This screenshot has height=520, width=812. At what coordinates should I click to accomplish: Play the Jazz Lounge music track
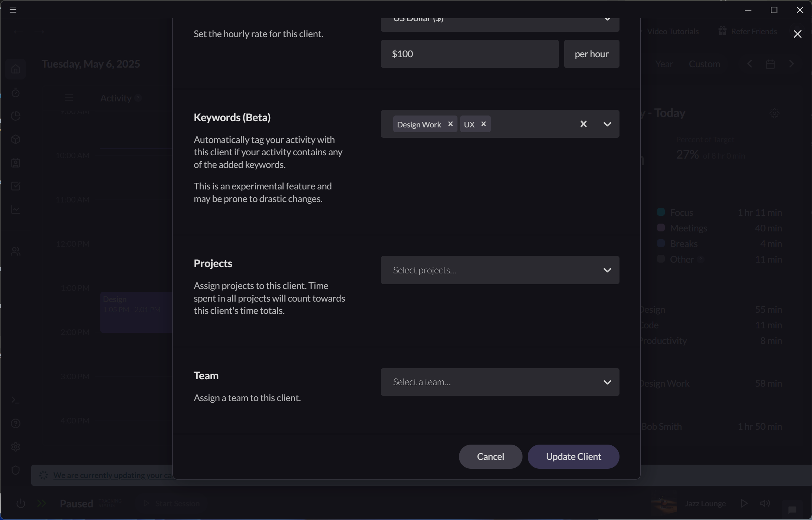(x=744, y=503)
